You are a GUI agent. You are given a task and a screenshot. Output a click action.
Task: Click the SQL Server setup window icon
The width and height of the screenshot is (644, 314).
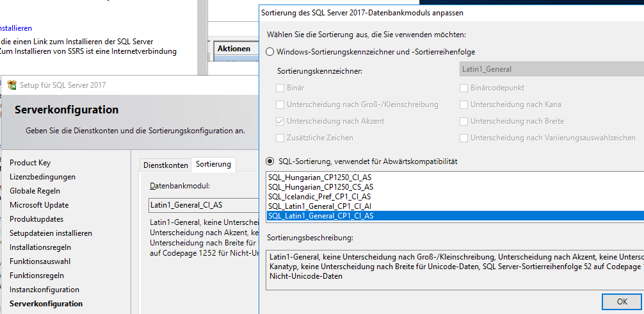[12, 85]
